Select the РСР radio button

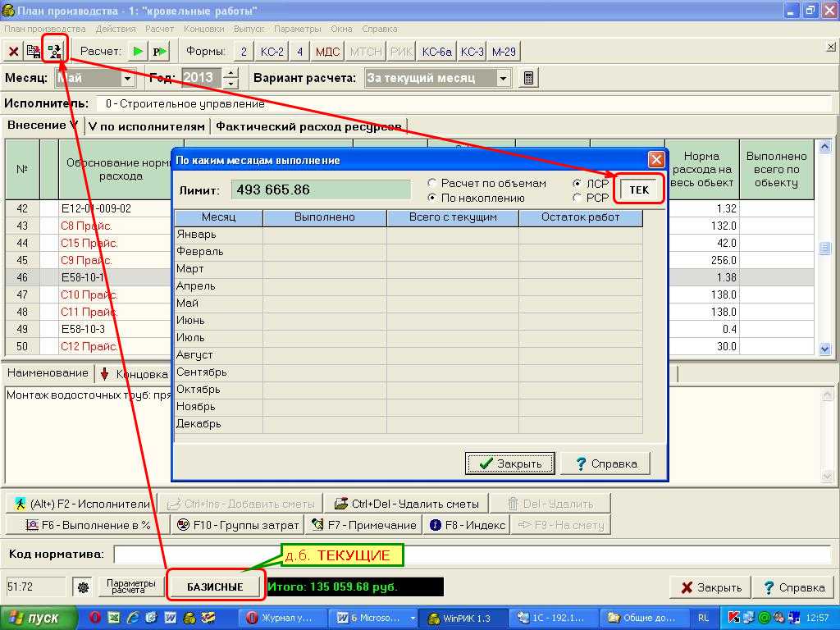coord(577,199)
